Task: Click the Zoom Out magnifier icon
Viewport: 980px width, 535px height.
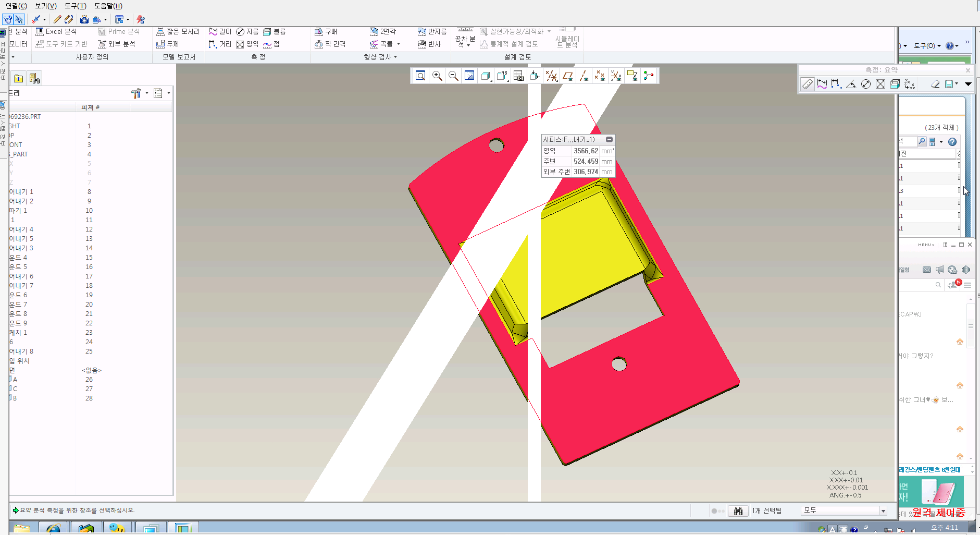Action: pos(453,76)
